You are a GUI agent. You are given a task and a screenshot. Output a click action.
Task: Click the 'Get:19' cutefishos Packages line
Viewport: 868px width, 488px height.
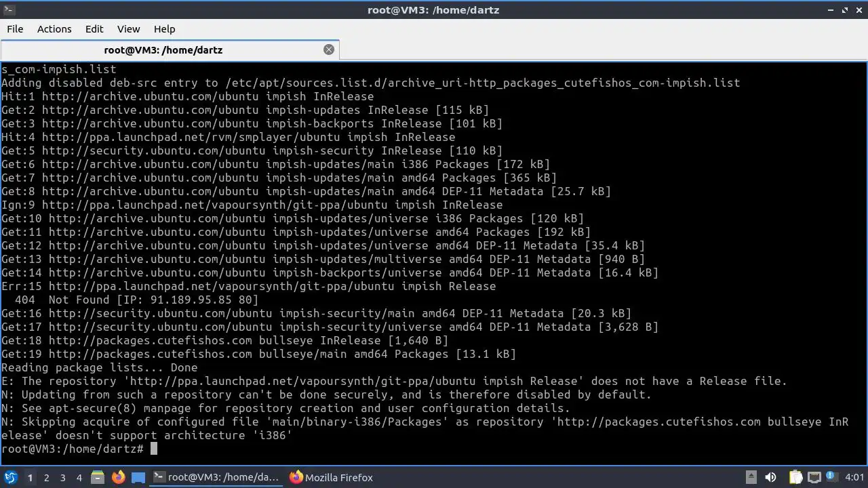258,354
